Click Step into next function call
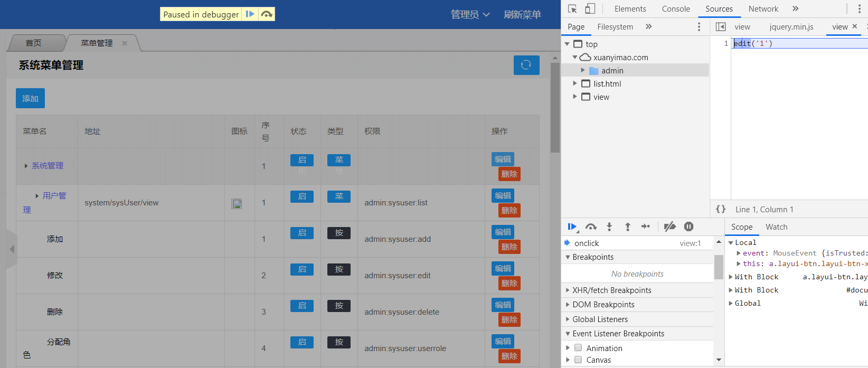Viewport: 868px width, 368px height. tap(609, 227)
